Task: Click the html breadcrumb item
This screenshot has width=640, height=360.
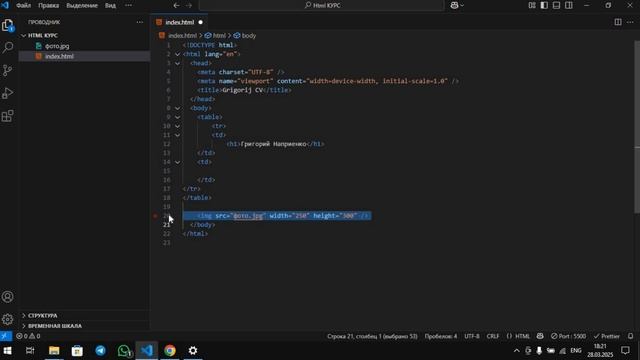Action: point(216,36)
